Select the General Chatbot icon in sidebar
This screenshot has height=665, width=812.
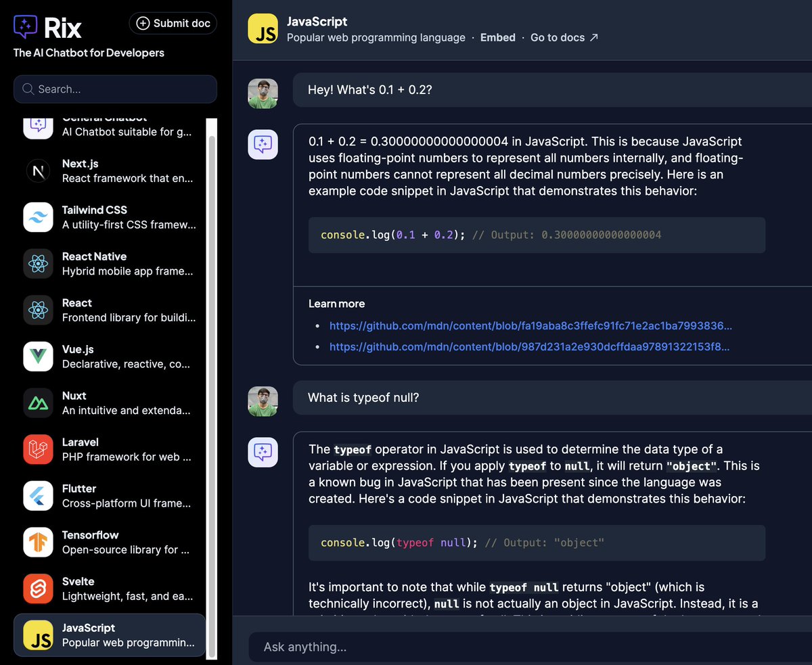click(38, 127)
